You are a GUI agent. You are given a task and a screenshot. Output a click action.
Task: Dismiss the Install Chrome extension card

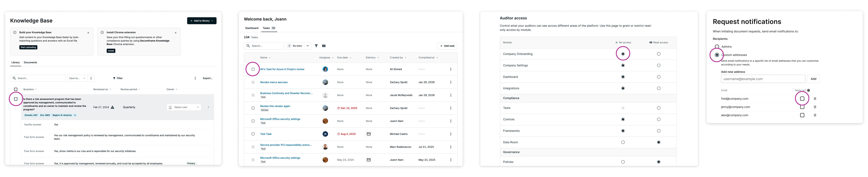click(176, 33)
